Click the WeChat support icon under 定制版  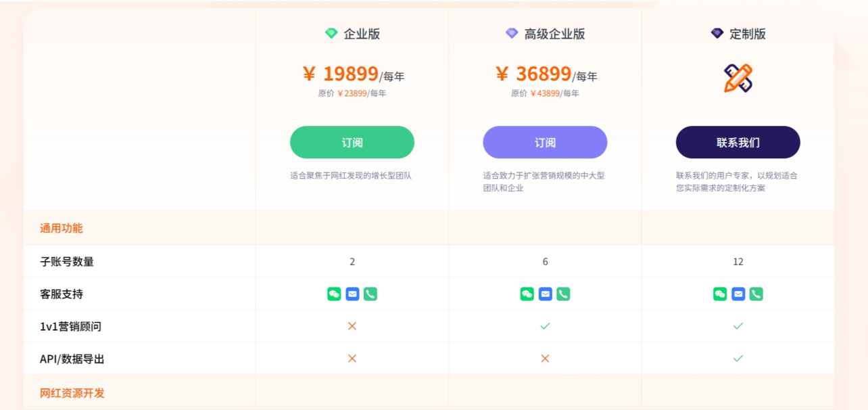tap(720, 294)
